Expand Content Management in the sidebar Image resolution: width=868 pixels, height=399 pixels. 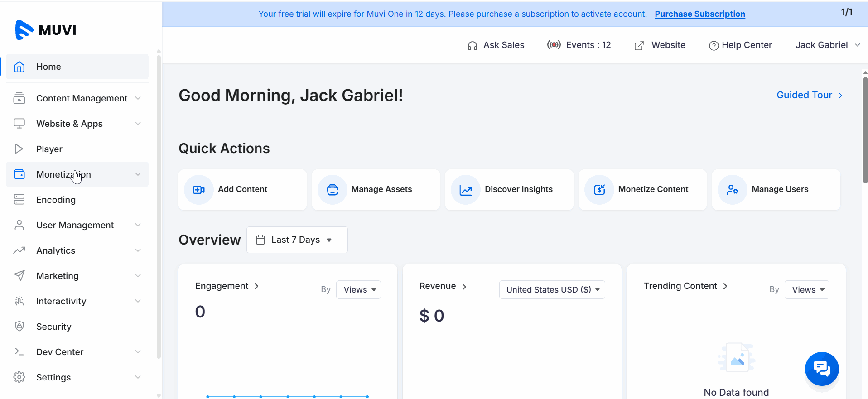click(x=82, y=98)
